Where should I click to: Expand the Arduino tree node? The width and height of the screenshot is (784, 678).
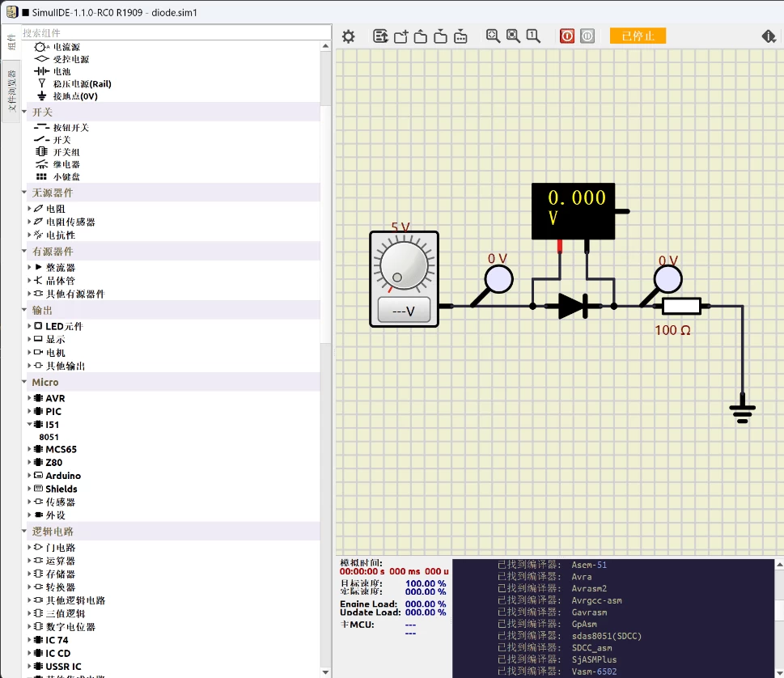[30, 476]
